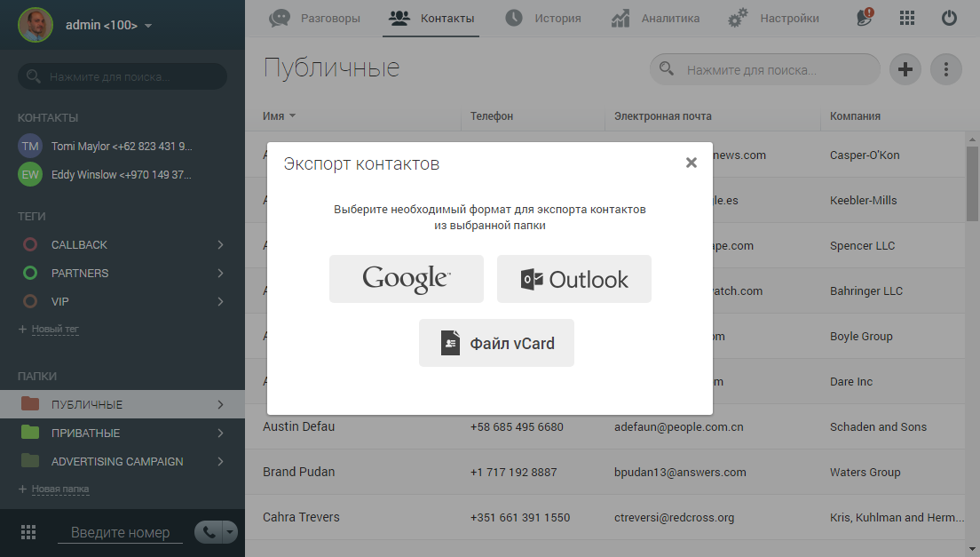Sort by the Имя column header

279,115
